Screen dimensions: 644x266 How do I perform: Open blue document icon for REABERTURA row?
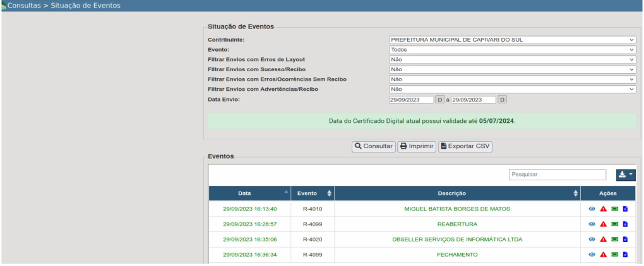[x=625, y=224]
